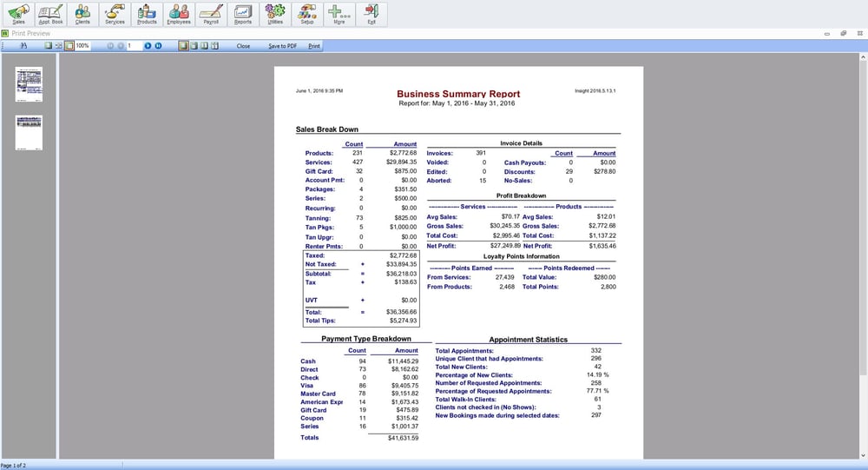Open the Utilities gears icon
The height and width of the screenshot is (470, 868).
tap(275, 14)
